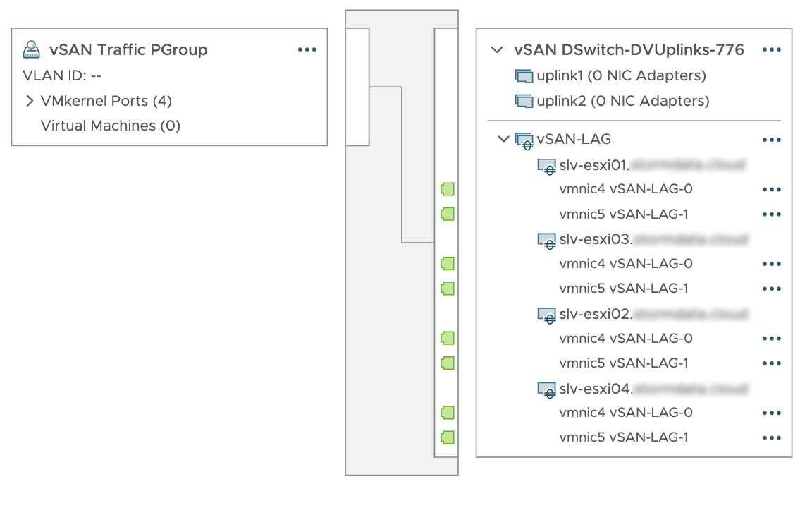
Task: Select the uplink1 (0 NIC Adapters) entry
Action: [x=621, y=75]
